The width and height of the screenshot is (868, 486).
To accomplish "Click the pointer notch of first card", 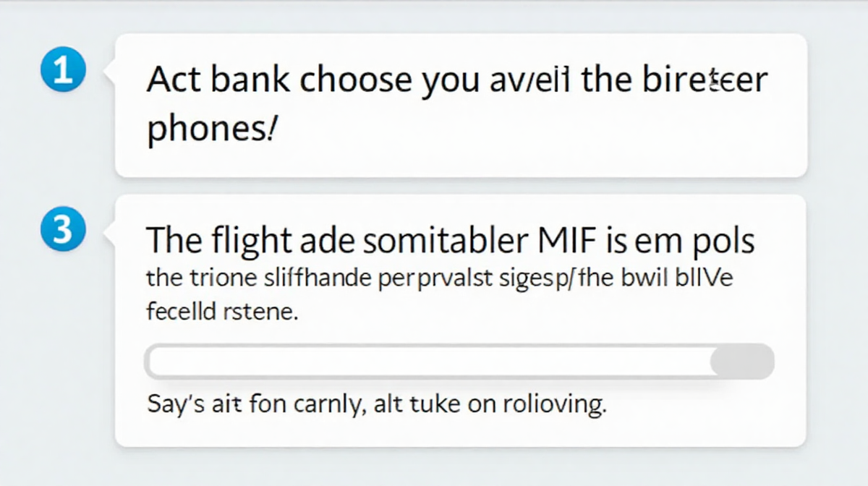I will [x=110, y=71].
